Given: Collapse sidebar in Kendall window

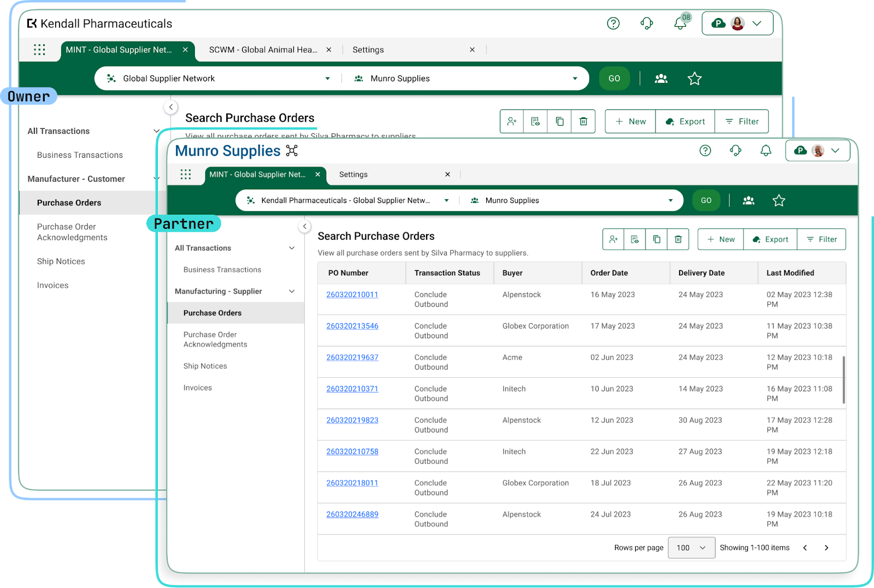Looking at the screenshot, I should 171,107.
